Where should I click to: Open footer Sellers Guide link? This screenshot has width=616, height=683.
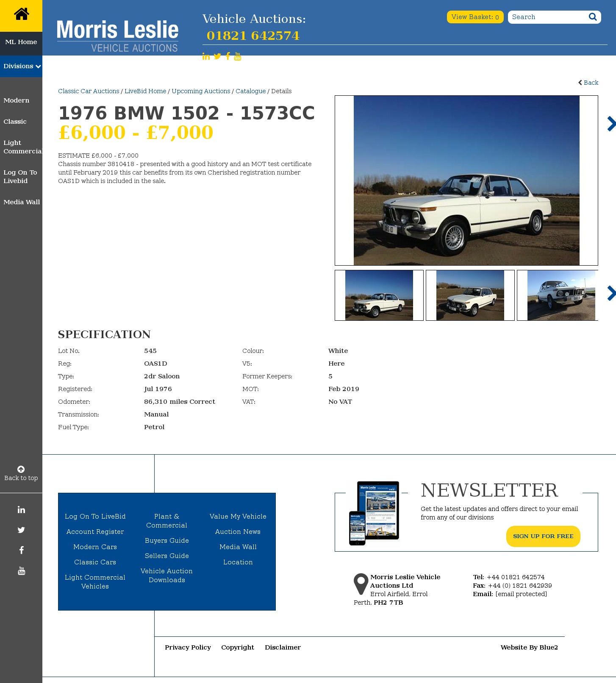pos(166,556)
